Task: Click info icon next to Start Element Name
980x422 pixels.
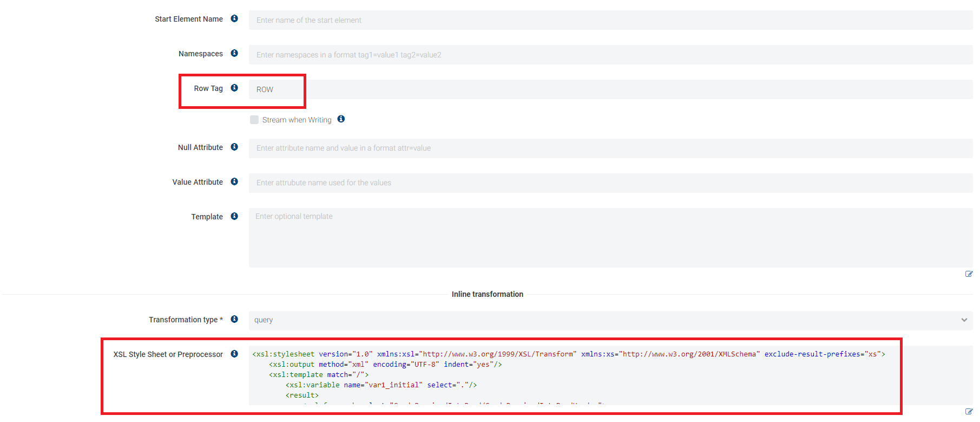Action: (x=234, y=18)
